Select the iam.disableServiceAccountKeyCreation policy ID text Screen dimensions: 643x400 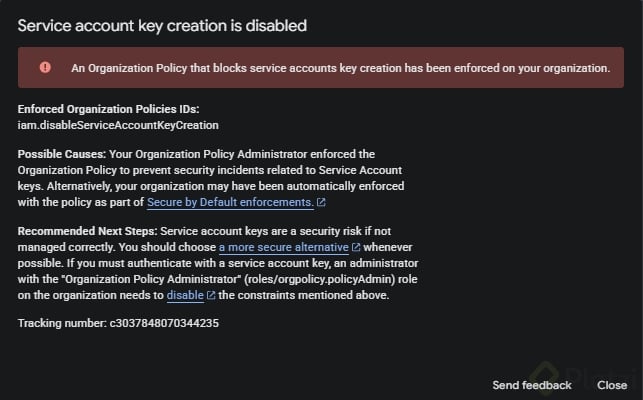(x=118, y=125)
